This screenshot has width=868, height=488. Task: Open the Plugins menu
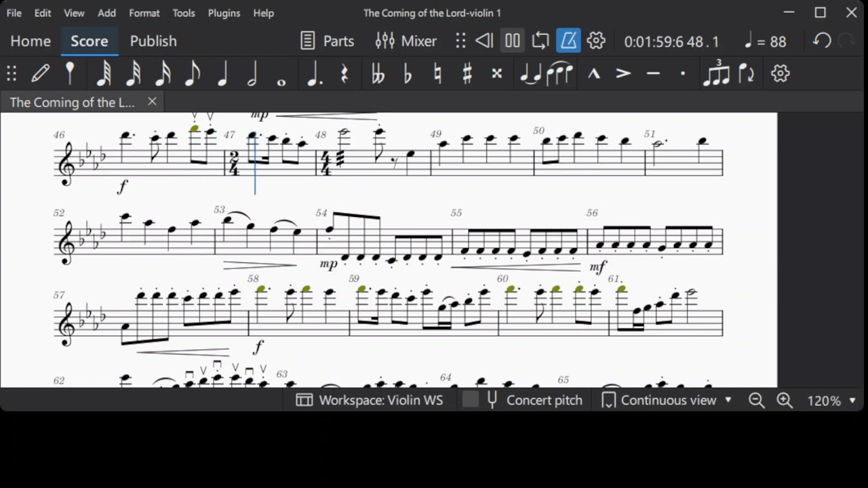click(x=224, y=13)
